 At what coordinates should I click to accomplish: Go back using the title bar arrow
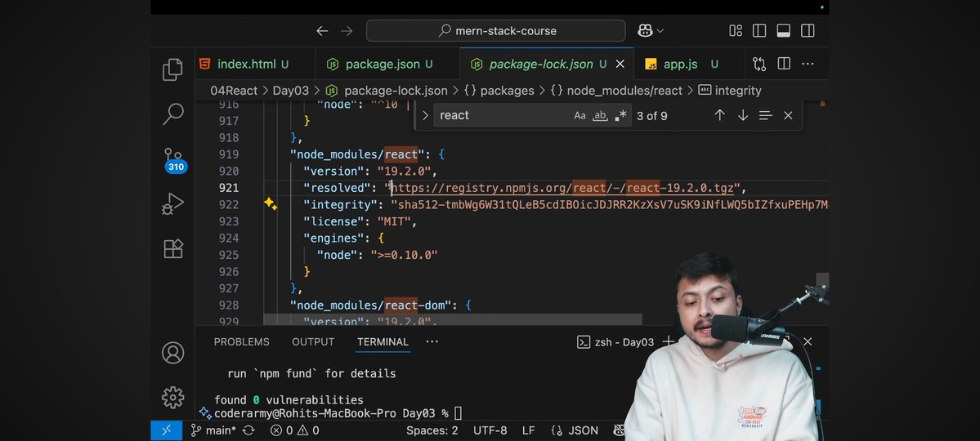pos(322,30)
